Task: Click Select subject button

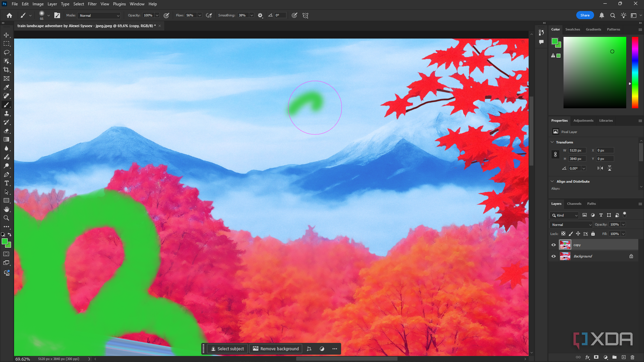Action: 227,349
